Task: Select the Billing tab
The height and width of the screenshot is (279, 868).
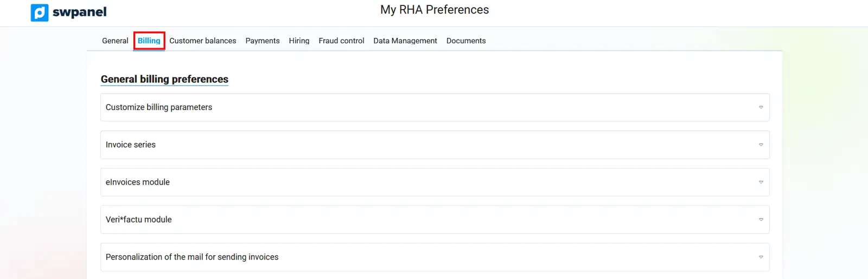Action: click(x=149, y=41)
